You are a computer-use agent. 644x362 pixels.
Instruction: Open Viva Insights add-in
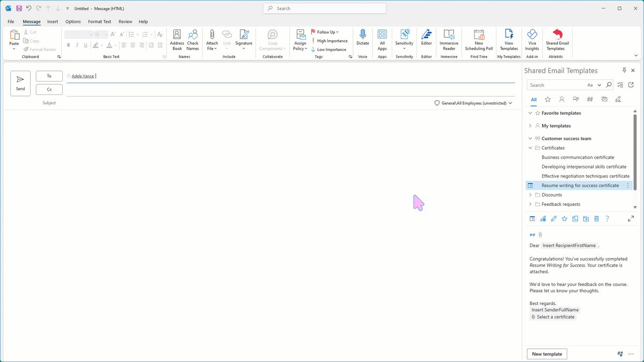click(532, 41)
